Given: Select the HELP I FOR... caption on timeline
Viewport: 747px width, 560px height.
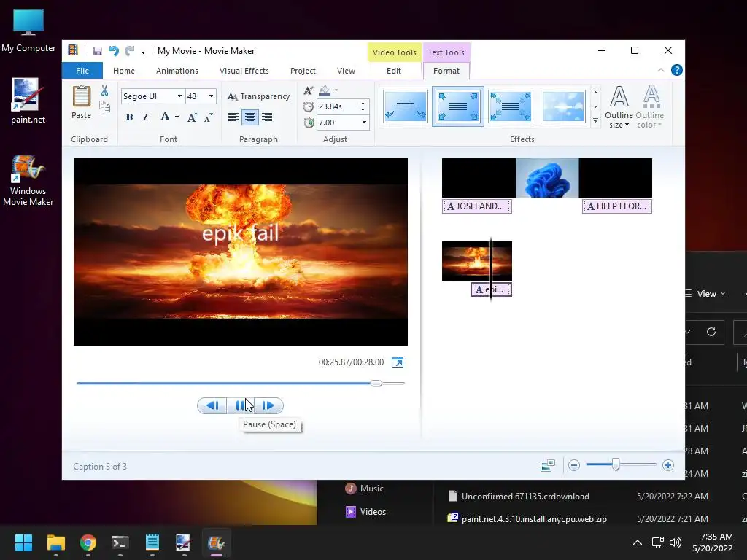Looking at the screenshot, I should click(617, 206).
